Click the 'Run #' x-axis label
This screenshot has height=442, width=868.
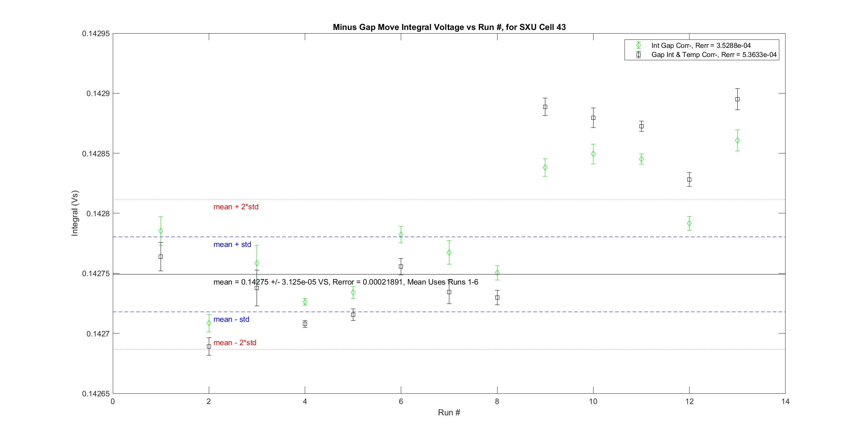[x=449, y=412]
